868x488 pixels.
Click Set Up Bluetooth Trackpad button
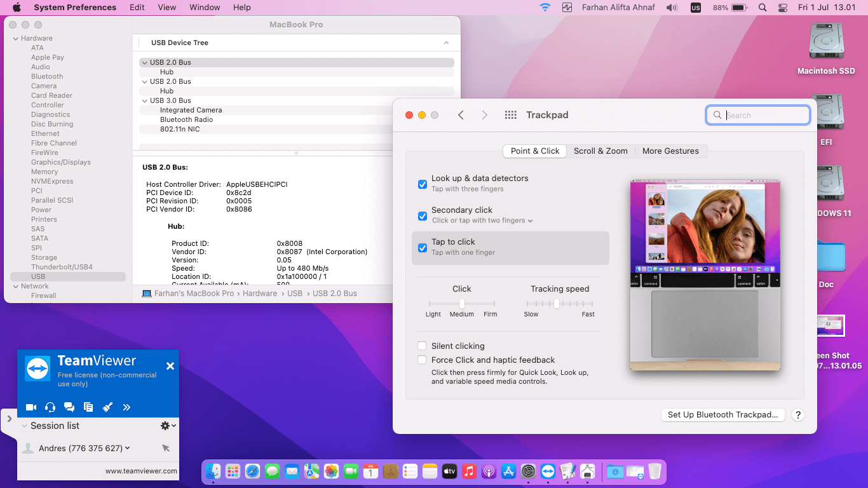[x=722, y=415]
